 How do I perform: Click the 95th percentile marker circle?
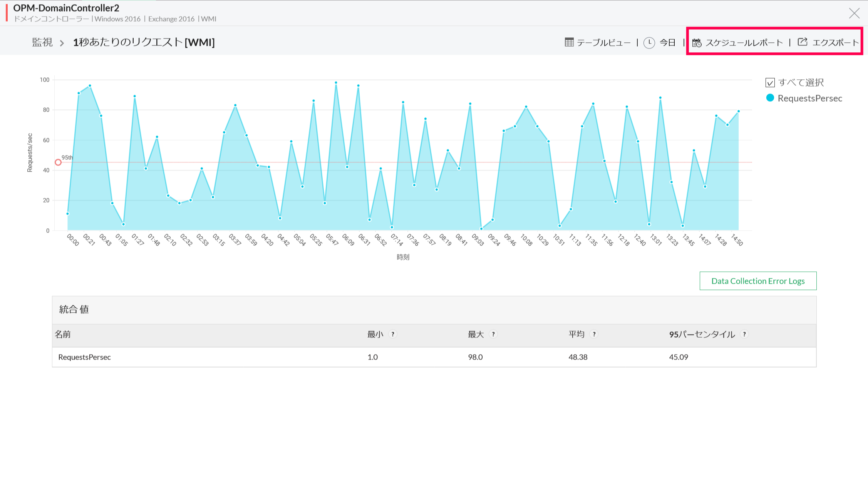click(58, 162)
